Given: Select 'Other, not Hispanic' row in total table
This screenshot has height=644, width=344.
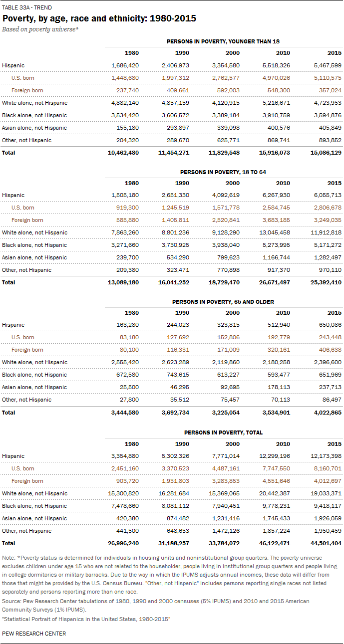Looking at the screenshot, I should (x=172, y=531).
